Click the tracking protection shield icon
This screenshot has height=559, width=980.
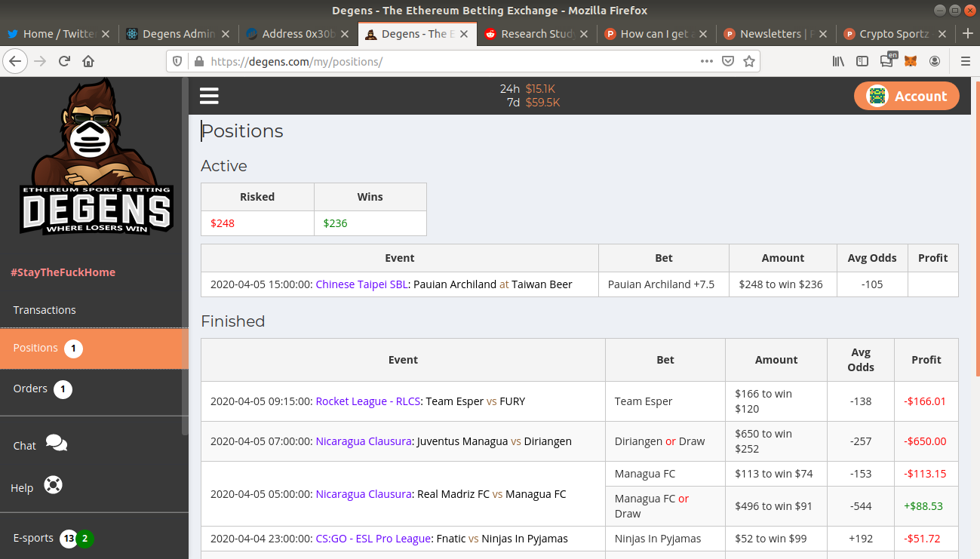178,61
